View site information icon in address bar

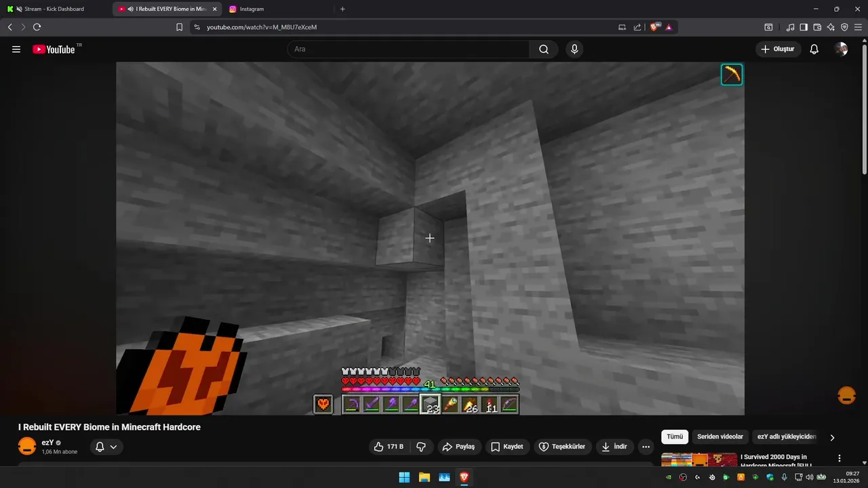197,27
